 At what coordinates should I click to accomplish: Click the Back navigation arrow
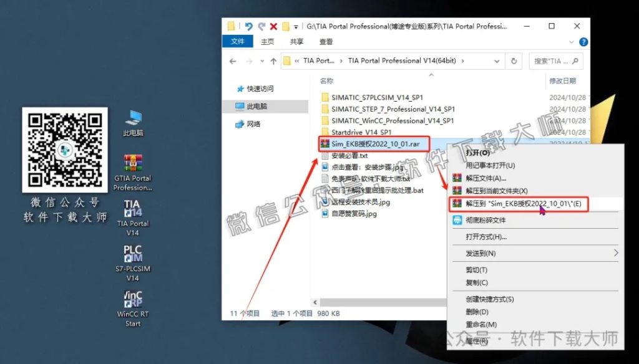[232, 60]
